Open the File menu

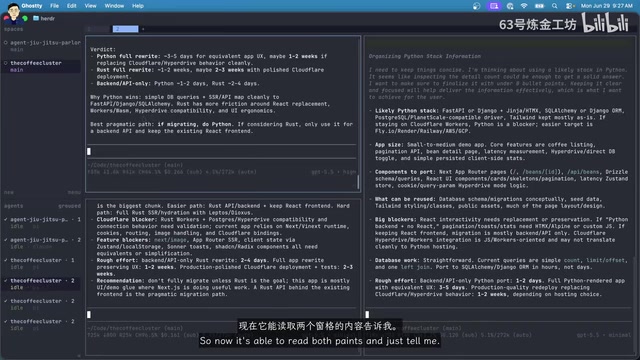click(x=54, y=6)
